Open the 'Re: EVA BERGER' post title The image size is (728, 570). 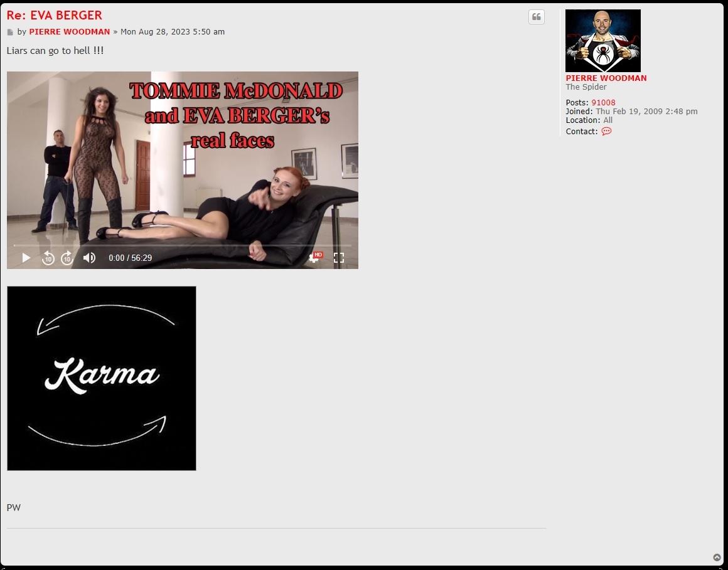pyautogui.click(x=54, y=15)
